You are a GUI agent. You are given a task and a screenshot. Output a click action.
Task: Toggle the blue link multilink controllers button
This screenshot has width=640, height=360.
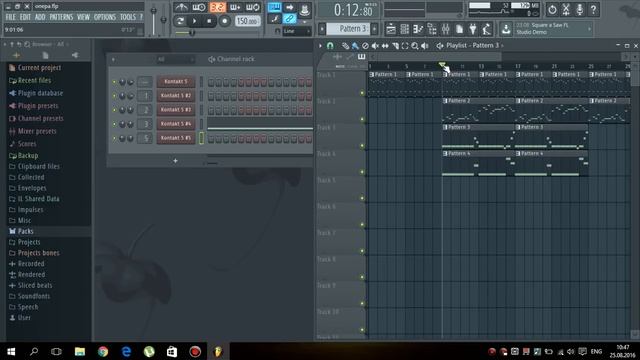click(289, 18)
